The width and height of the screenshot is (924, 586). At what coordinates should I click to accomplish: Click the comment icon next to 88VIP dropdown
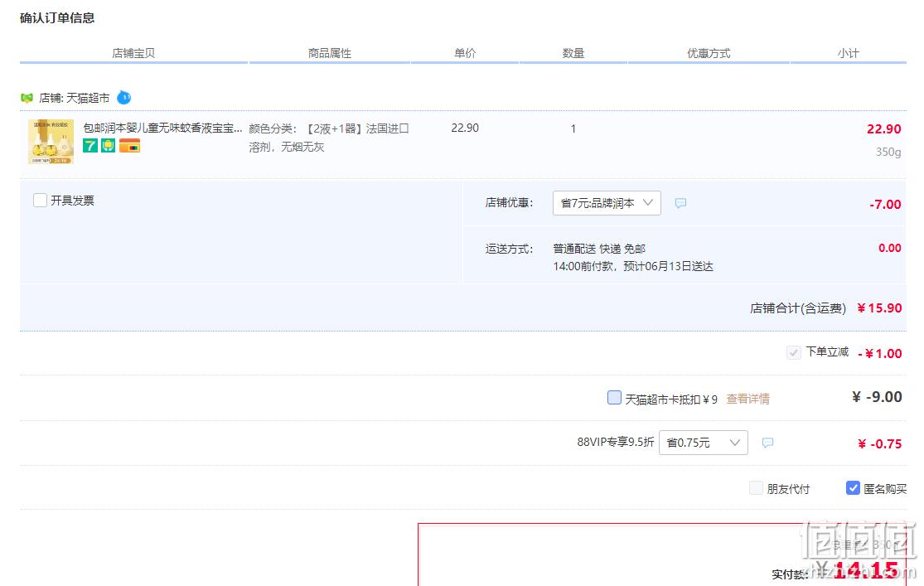[767, 443]
